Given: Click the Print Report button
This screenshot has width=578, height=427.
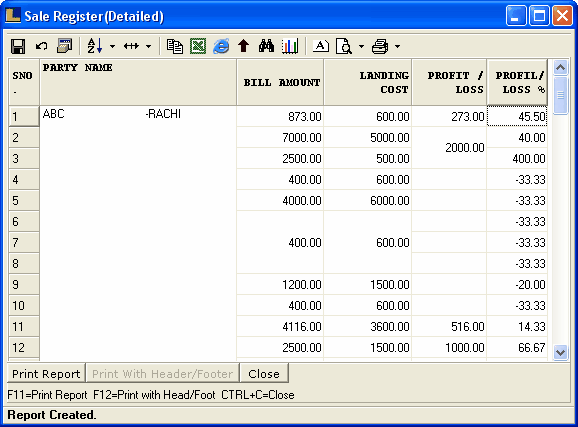Looking at the screenshot, I should 46,374.
